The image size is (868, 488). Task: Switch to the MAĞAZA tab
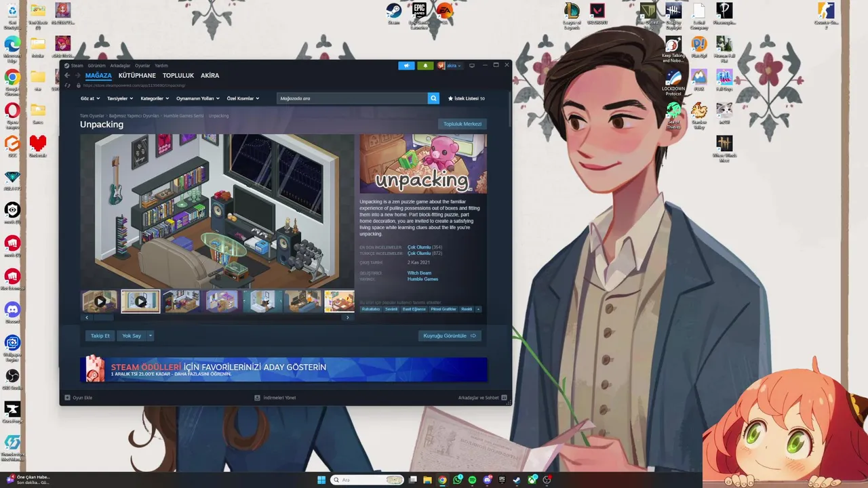[x=98, y=76]
